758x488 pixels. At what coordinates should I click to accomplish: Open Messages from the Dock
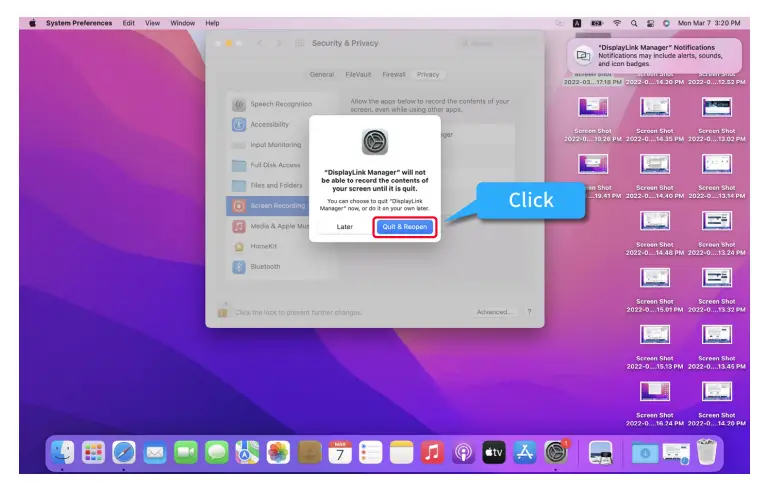pyautogui.click(x=217, y=452)
